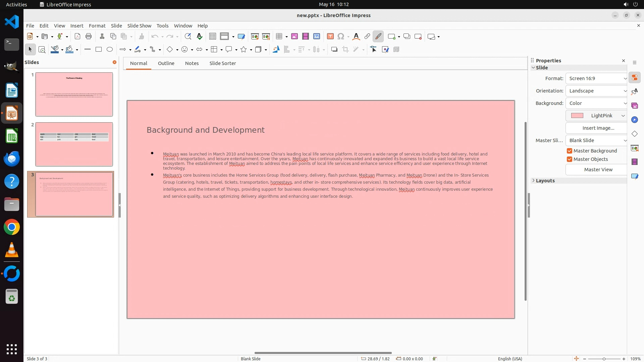Click the Export as PDF icon
The width and height of the screenshot is (644, 362).
[77, 37]
